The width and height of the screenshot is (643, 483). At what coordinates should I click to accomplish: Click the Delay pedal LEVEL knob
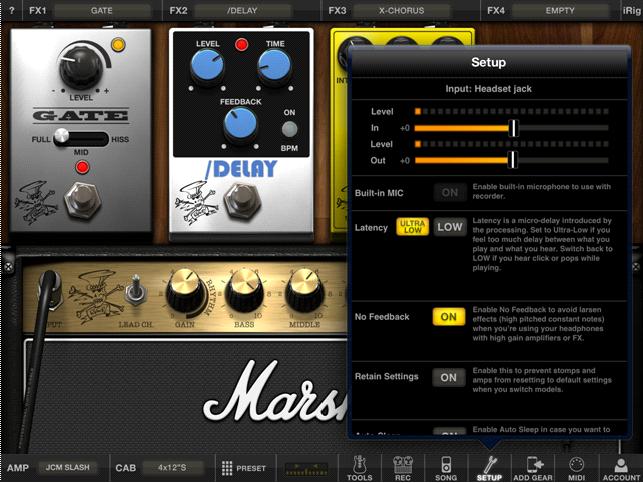(x=207, y=66)
